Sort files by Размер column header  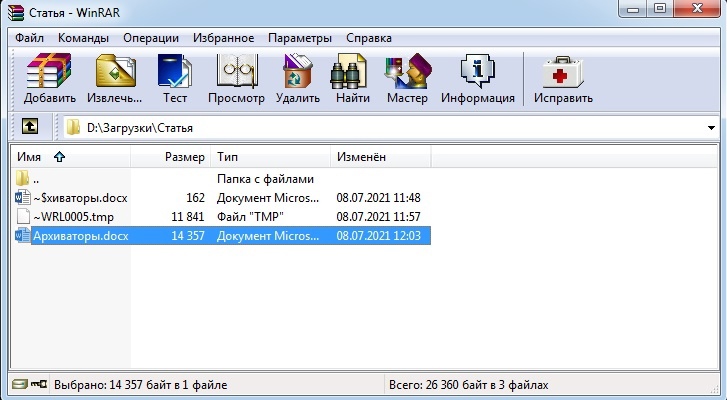click(184, 157)
